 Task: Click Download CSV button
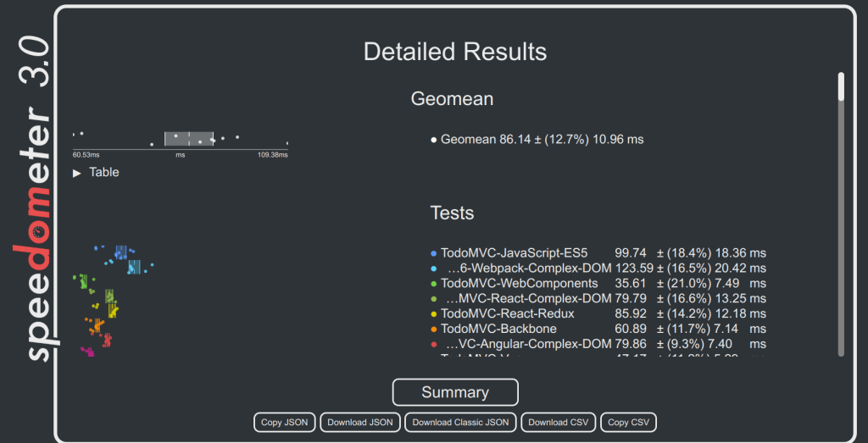pyautogui.click(x=558, y=422)
